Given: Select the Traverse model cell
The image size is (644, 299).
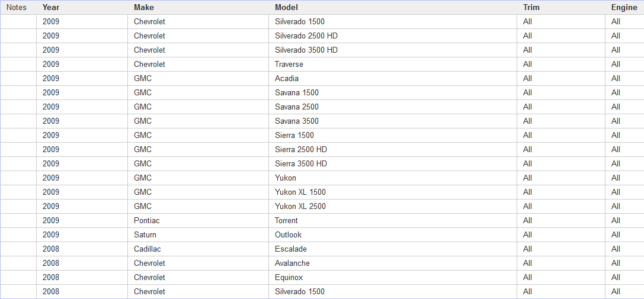Looking at the screenshot, I should (x=393, y=65).
